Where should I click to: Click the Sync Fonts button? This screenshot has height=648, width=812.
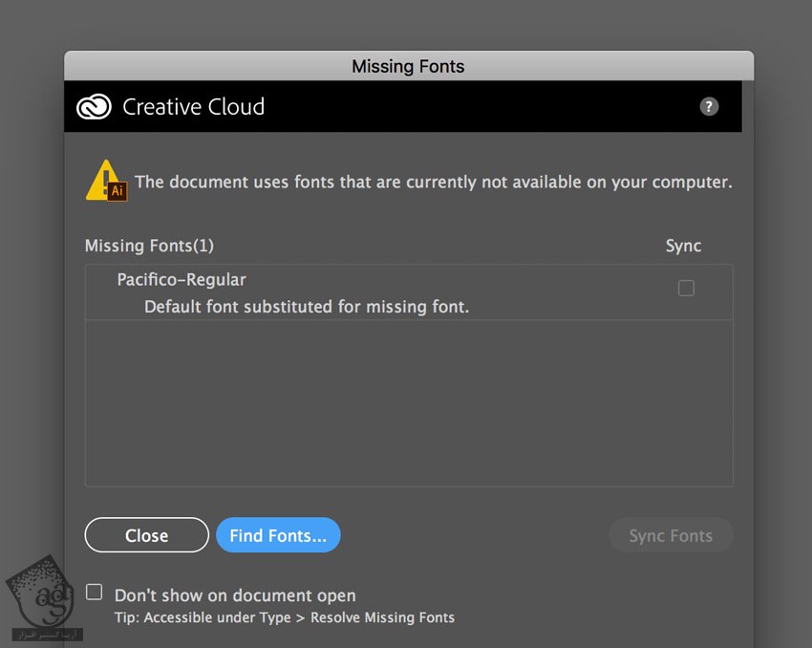tap(671, 535)
